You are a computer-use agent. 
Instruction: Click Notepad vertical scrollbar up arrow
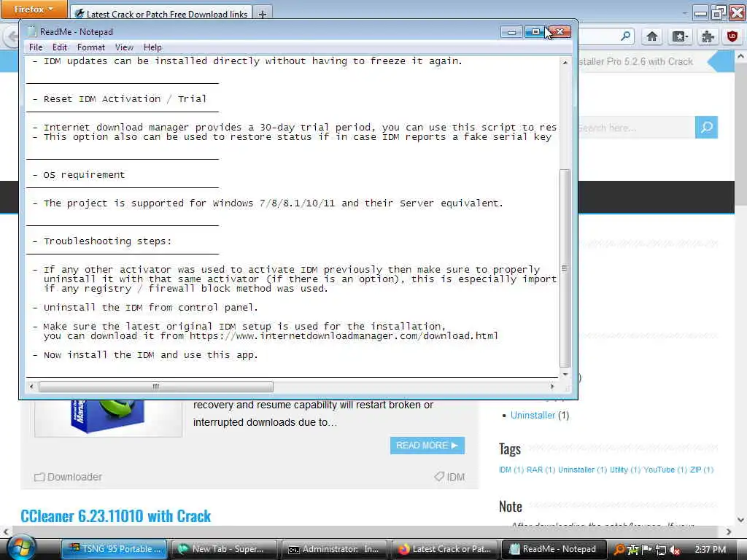tap(565, 63)
